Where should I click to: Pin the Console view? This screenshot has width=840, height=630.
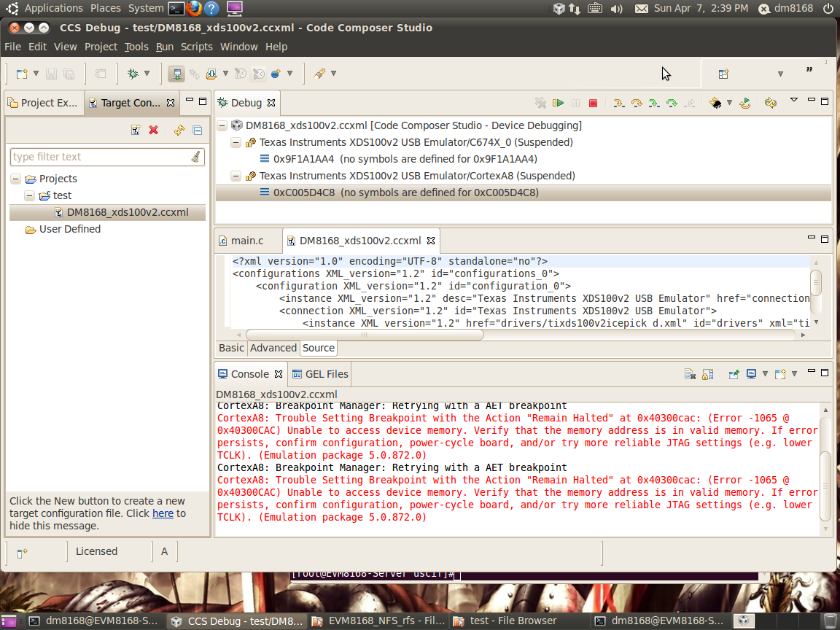734,373
